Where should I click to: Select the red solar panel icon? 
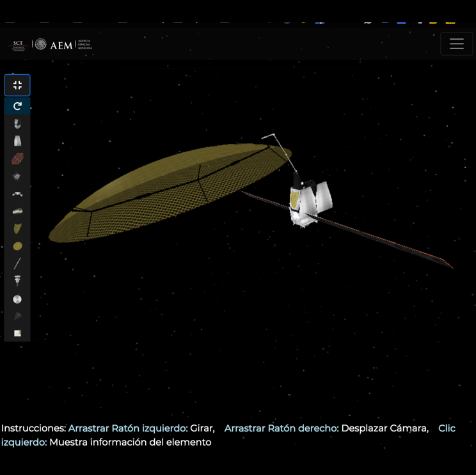pyautogui.click(x=17, y=159)
